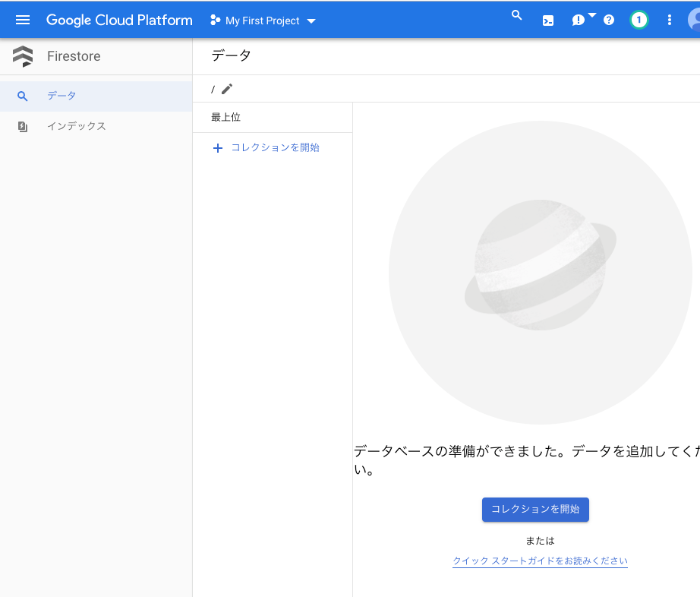Image resolution: width=700 pixels, height=597 pixels.
Task: Click the インデックス sidebar icon
Action: [22, 127]
